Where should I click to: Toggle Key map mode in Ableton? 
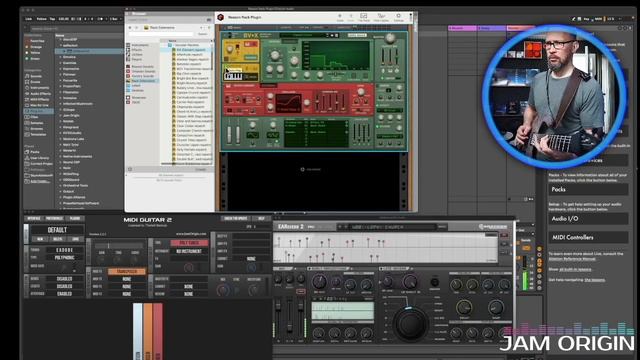[x=587, y=19]
